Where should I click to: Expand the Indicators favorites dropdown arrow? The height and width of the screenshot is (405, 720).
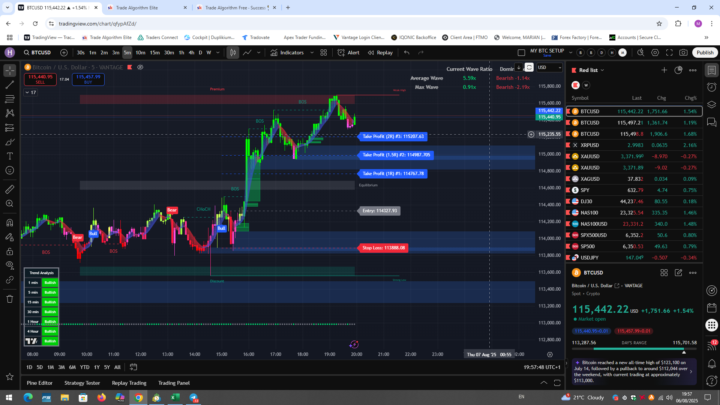coord(312,53)
